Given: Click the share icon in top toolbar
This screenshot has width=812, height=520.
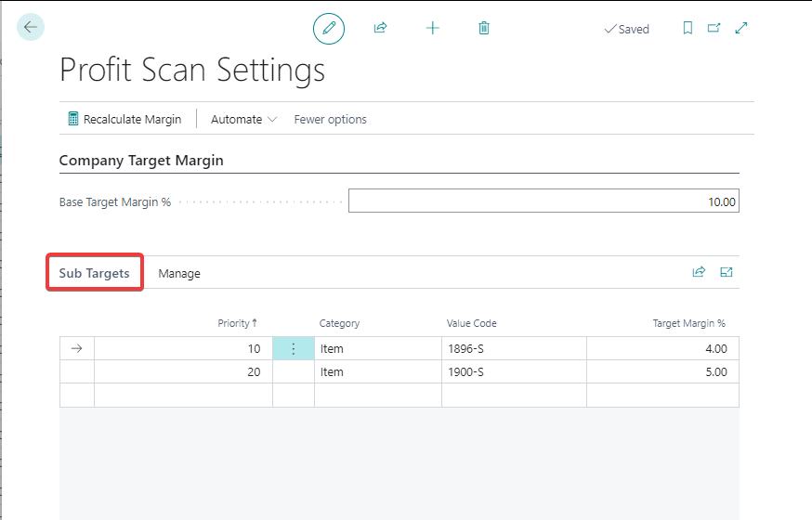Looking at the screenshot, I should [380, 29].
